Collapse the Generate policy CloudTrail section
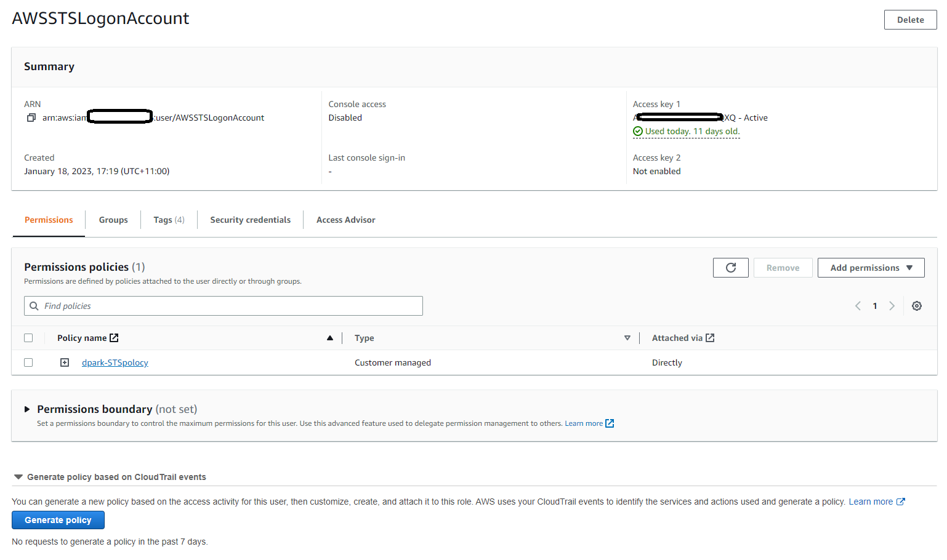 pos(18,476)
